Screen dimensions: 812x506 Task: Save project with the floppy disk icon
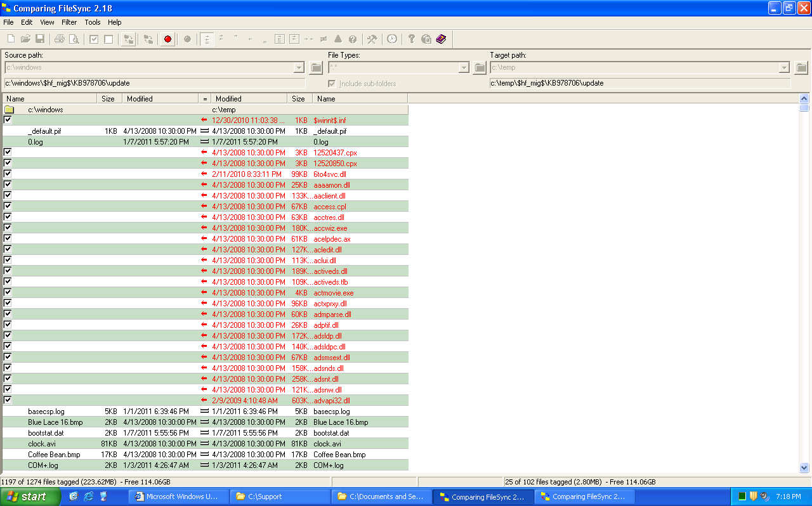pos(40,39)
